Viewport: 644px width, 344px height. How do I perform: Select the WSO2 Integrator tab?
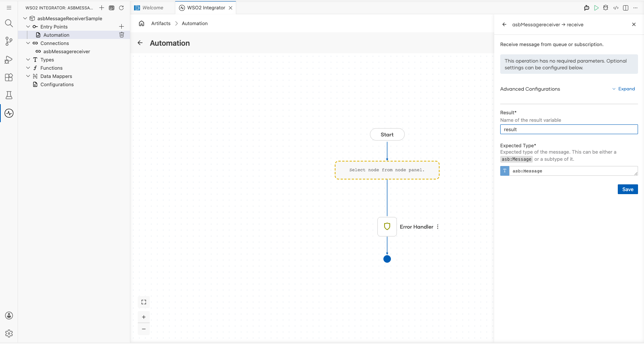coord(206,7)
